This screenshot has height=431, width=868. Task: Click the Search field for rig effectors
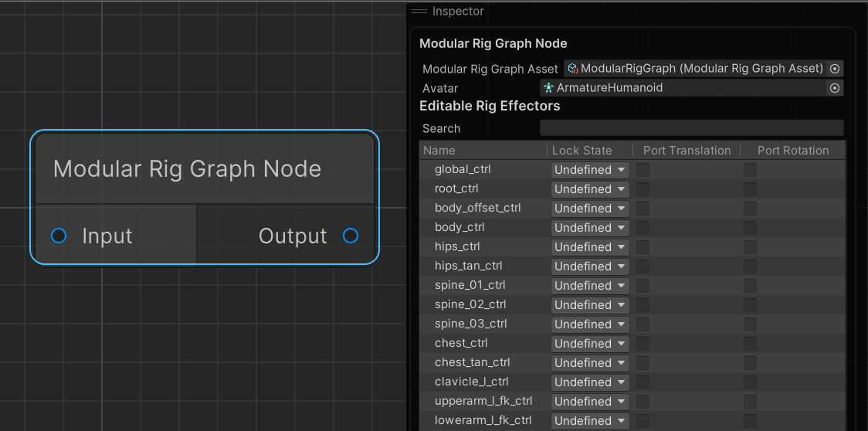691,128
